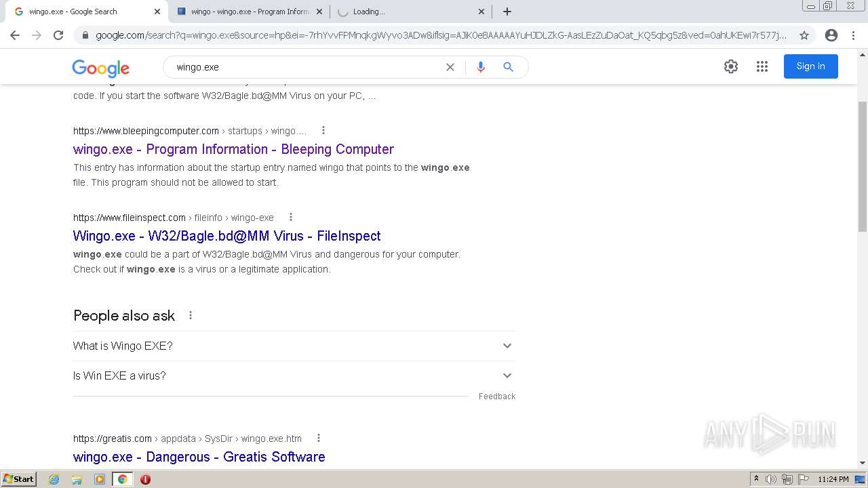Expand 'Is Win EXE a virus?' question

coord(294,375)
